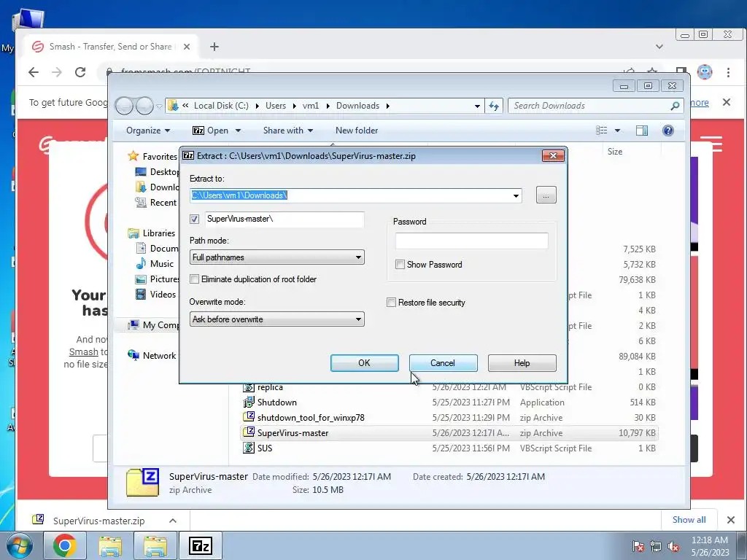Close the Chrome downloads bar
The image size is (747, 560).
(x=731, y=520)
